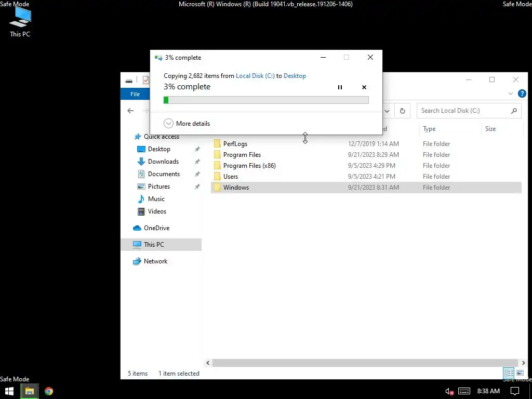
Task: Select the Program Files (x86) folder
Action: point(249,166)
